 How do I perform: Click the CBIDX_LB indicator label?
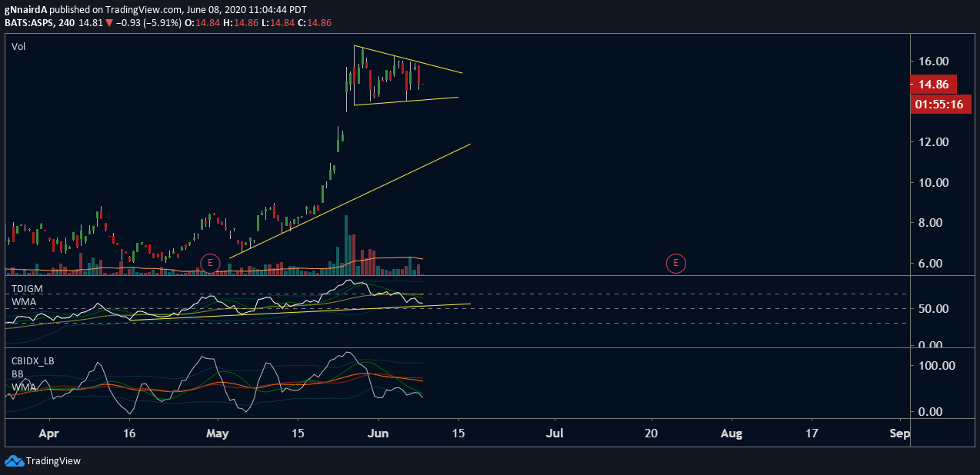[32, 360]
